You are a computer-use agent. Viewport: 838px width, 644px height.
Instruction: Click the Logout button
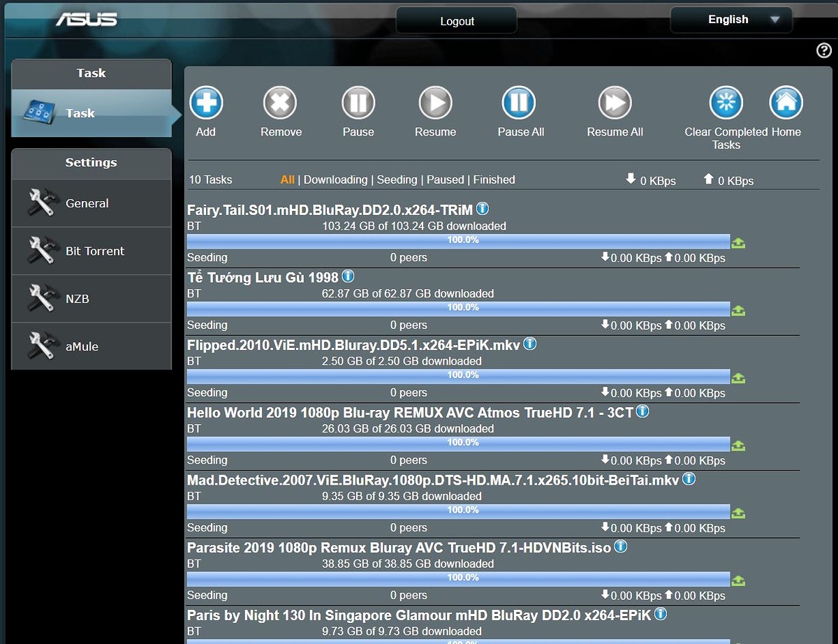[x=457, y=21]
